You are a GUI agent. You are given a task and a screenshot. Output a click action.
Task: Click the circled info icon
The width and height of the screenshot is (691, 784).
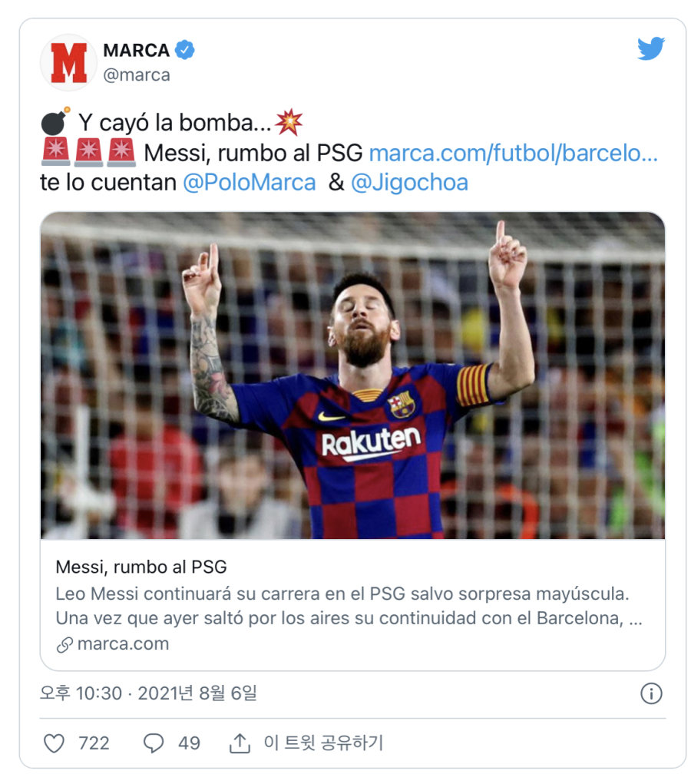point(651,694)
